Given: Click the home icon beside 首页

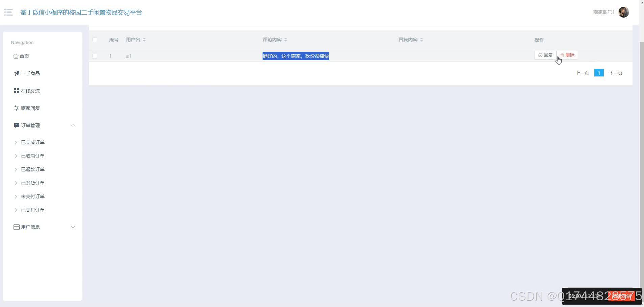Looking at the screenshot, I should point(16,56).
